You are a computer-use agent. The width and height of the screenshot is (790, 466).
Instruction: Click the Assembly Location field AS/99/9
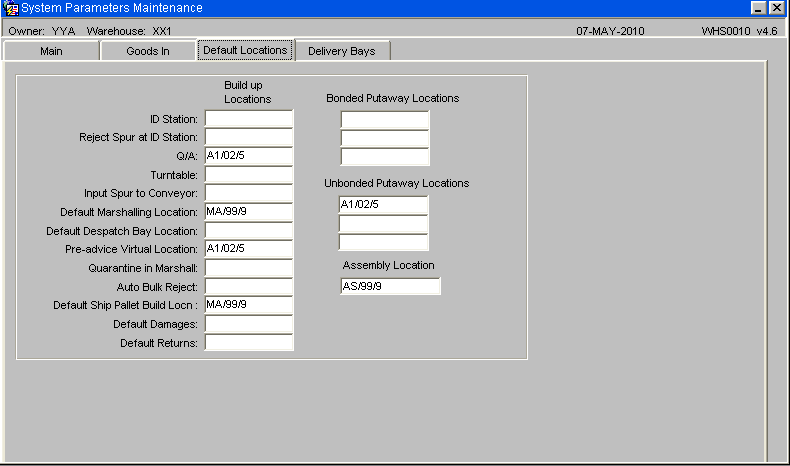click(390, 286)
